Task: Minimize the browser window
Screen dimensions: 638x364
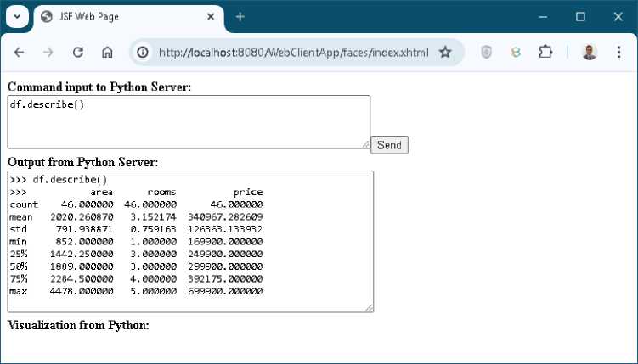Action: [543, 17]
